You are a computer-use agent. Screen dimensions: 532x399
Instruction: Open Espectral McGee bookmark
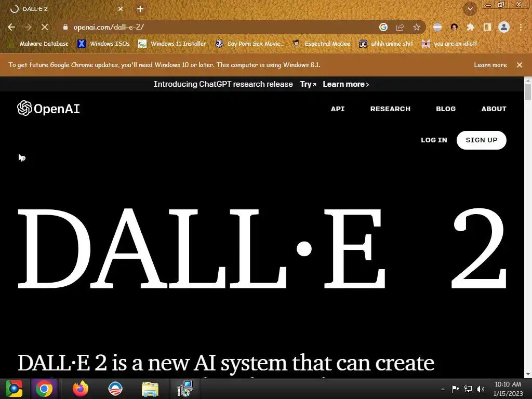(x=321, y=44)
